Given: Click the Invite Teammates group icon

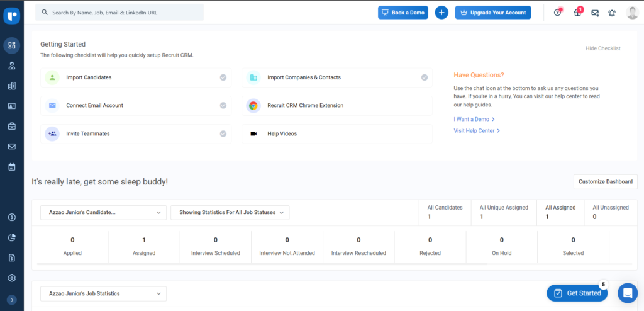Looking at the screenshot, I should (52, 133).
